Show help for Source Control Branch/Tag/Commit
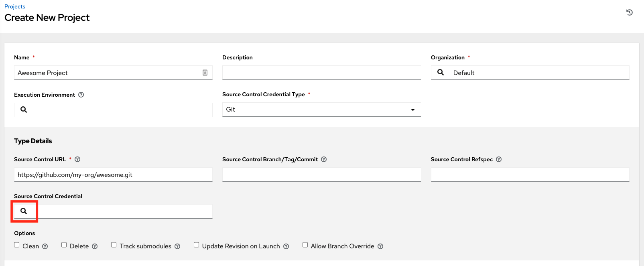The image size is (644, 266). pos(324,159)
